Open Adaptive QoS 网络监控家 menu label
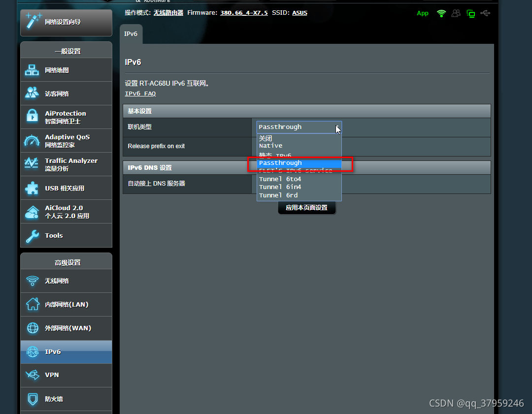 click(67, 141)
